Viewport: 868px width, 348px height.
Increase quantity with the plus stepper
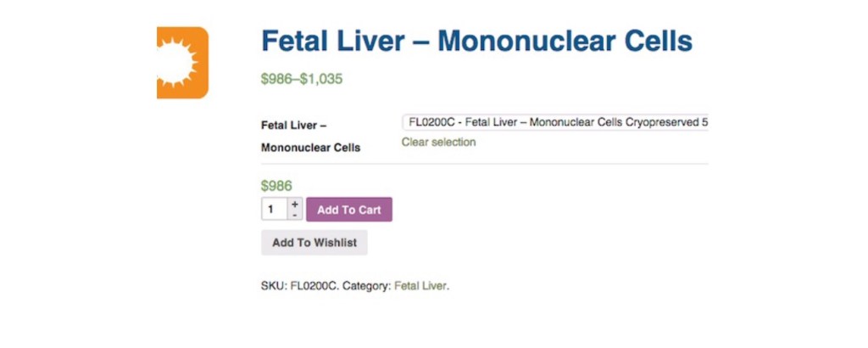pyautogui.click(x=295, y=204)
